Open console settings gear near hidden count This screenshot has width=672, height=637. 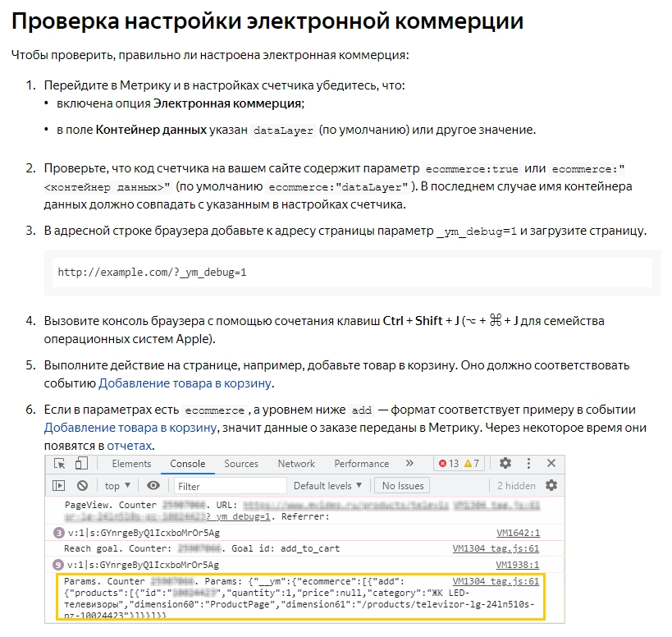(x=551, y=486)
